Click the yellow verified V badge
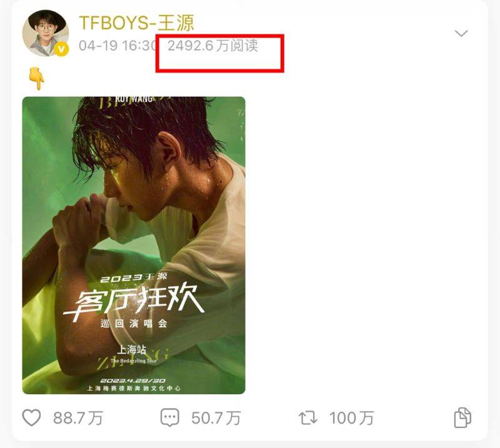This screenshot has height=448, width=500. point(61,50)
